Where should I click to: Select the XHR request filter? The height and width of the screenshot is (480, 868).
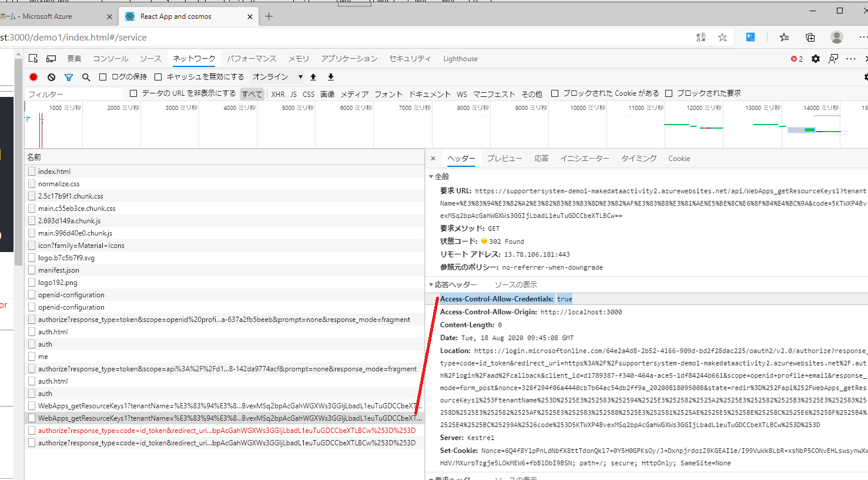point(277,93)
